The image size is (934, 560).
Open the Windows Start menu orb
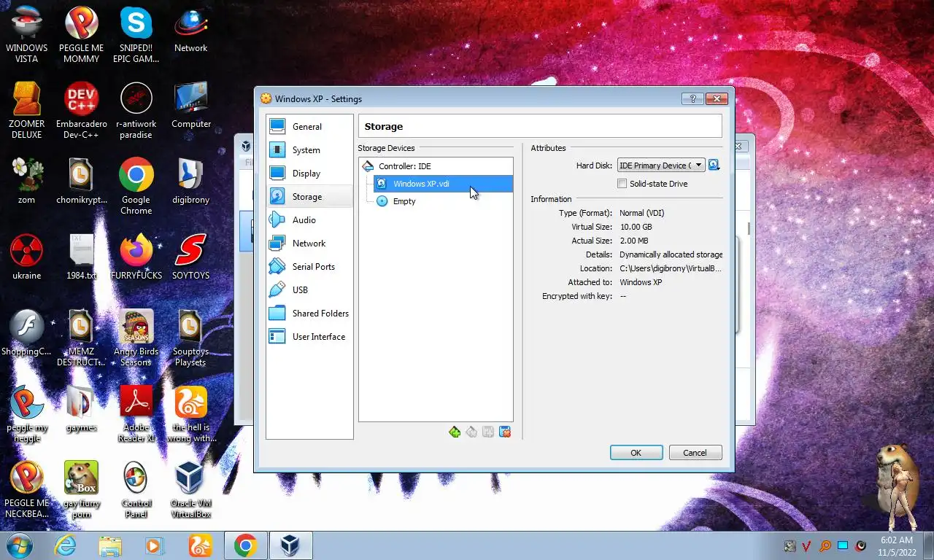click(20, 545)
